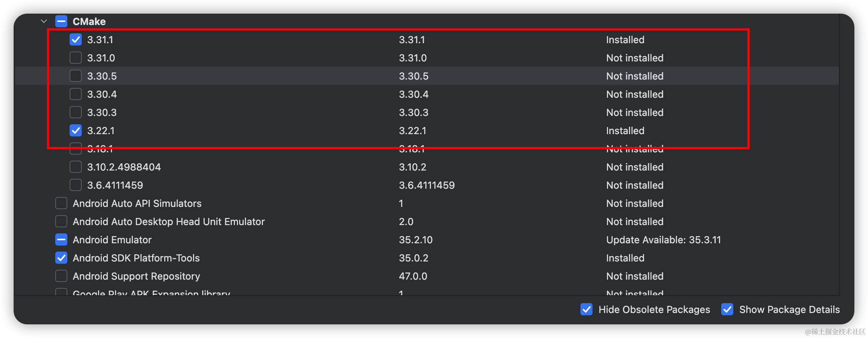Check the Android Support Repository box
This screenshot has width=868, height=338.
click(61, 276)
